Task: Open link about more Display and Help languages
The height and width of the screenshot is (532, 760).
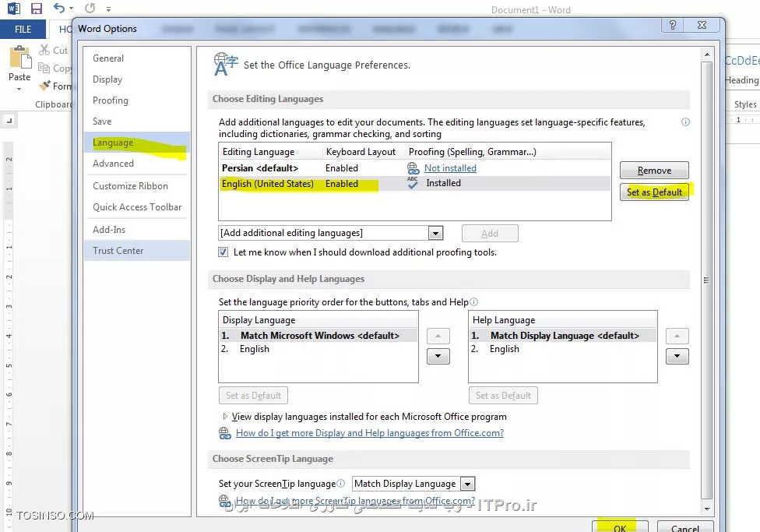Action: pyautogui.click(x=370, y=433)
